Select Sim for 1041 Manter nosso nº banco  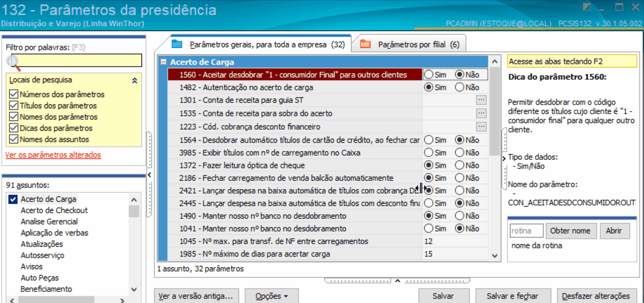[x=428, y=229]
